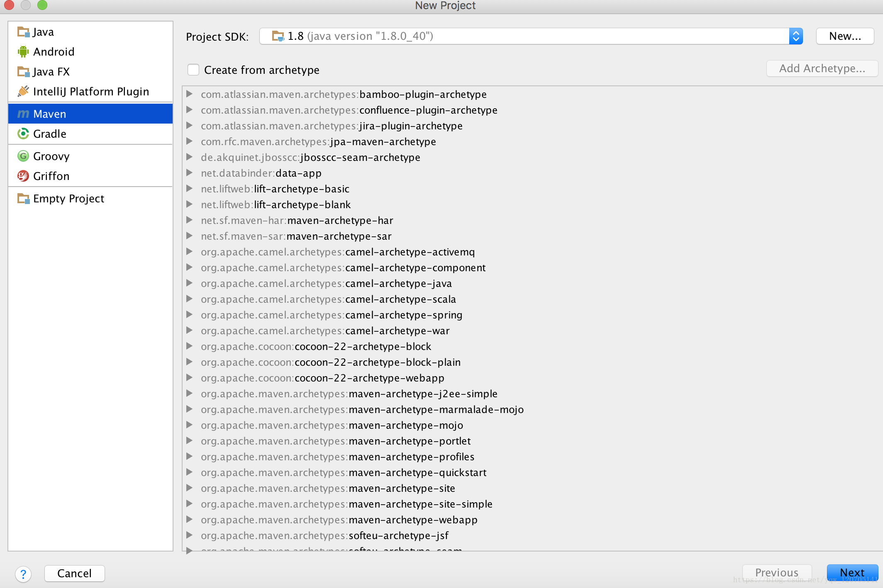This screenshot has width=883, height=588.
Task: Expand maven-archetype-quickstart triangle
Action: tap(189, 472)
